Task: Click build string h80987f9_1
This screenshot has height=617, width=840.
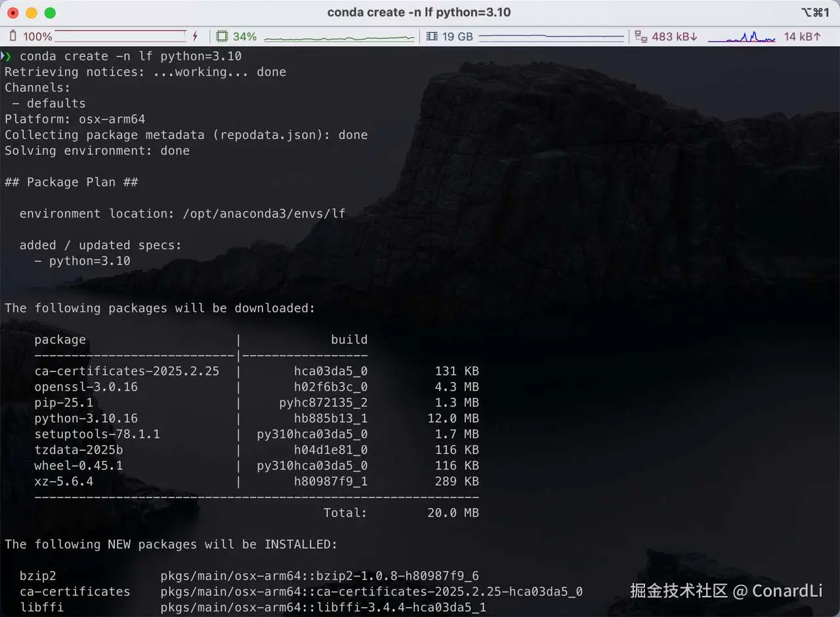Action: pyautogui.click(x=331, y=482)
